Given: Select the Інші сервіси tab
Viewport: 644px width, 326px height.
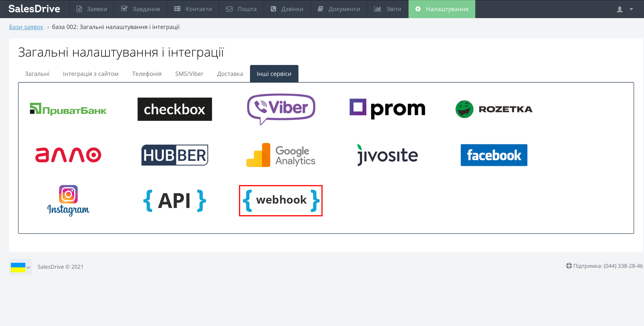Looking at the screenshot, I should (274, 74).
